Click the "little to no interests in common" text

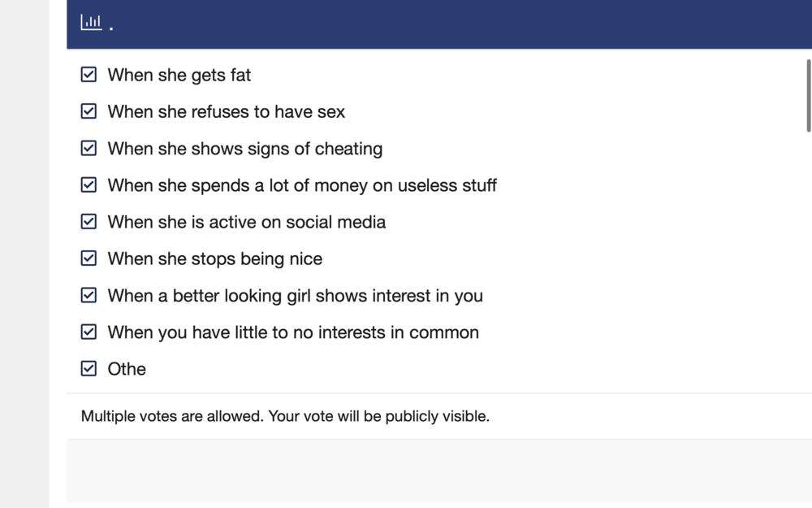point(293,332)
